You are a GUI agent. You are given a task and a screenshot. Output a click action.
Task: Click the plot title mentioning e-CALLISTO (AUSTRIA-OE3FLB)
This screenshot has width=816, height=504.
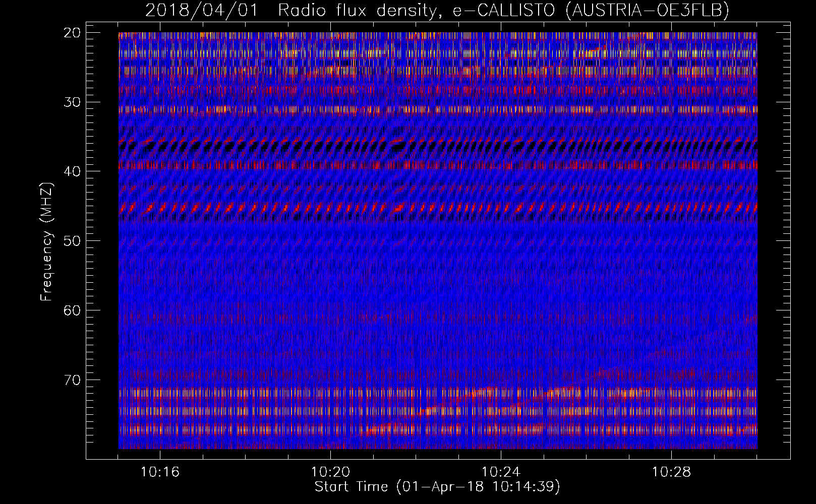(x=437, y=10)
